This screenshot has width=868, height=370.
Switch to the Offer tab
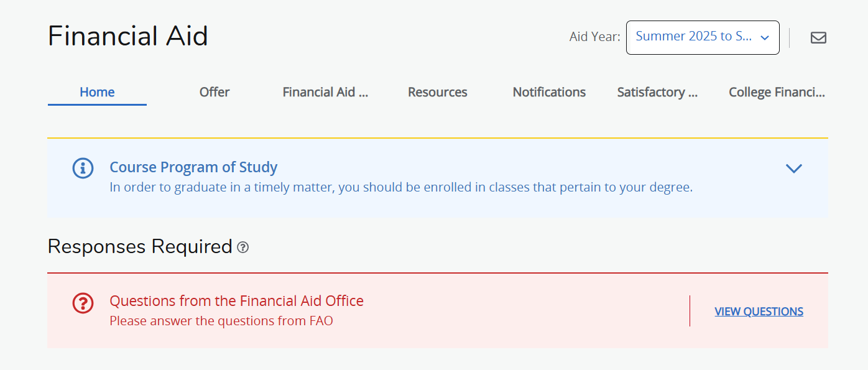click(215, 92)
